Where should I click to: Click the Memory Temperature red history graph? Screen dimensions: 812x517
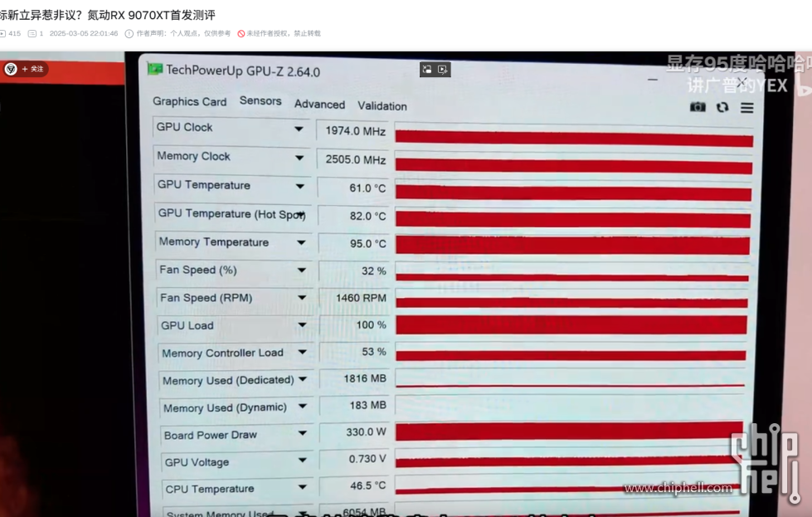click(x=573, y=245)
